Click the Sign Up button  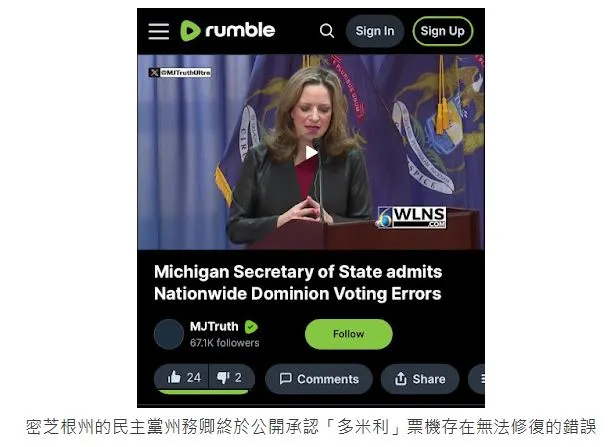click(x=442, y=31)
